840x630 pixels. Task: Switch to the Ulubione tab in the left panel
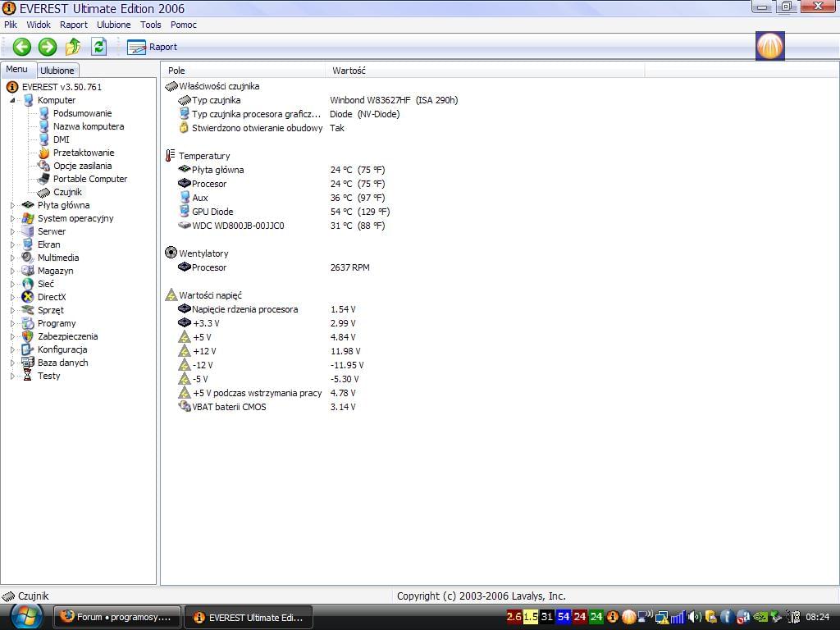point(57,71)
